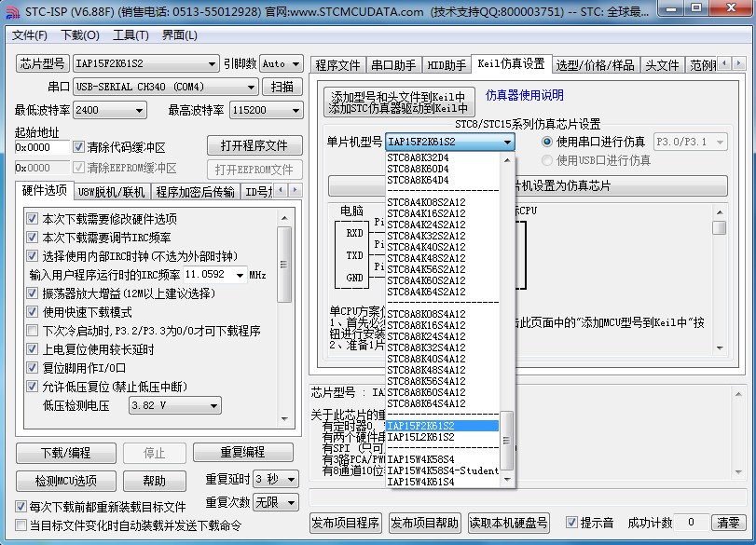
Task: Switch to HID助手 tab
Action: pos(447,65)
